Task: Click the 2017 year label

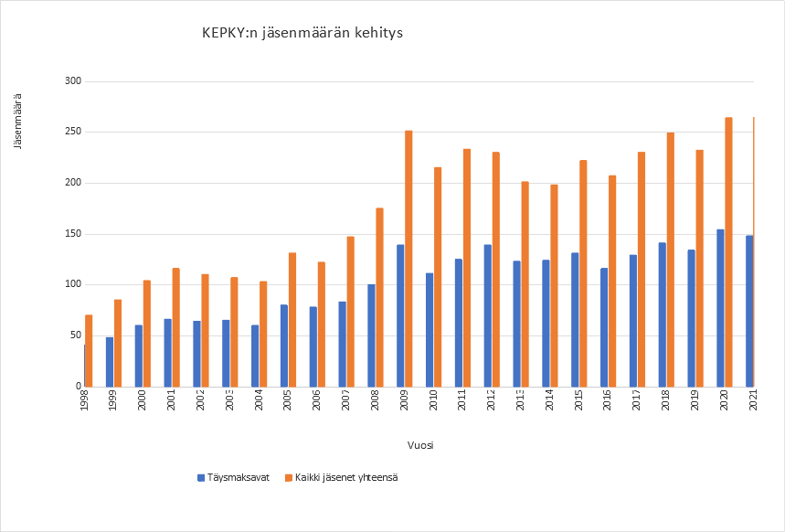Action: [636, 399]
